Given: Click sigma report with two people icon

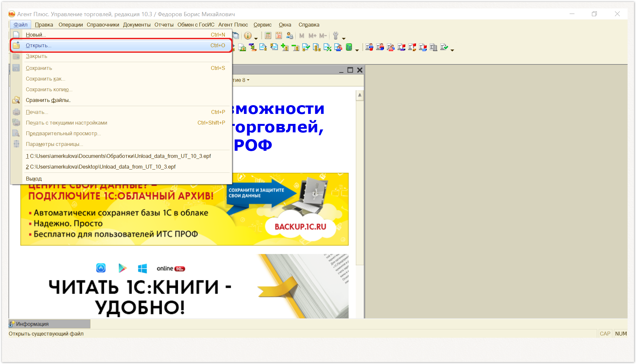Looking at the screenshot, I should pyautogui.click(x=391, y=48).
